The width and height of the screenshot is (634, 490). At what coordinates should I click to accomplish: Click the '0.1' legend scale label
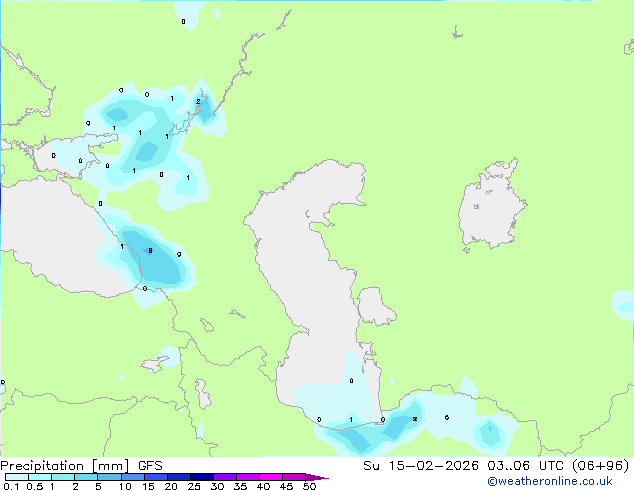12,486
